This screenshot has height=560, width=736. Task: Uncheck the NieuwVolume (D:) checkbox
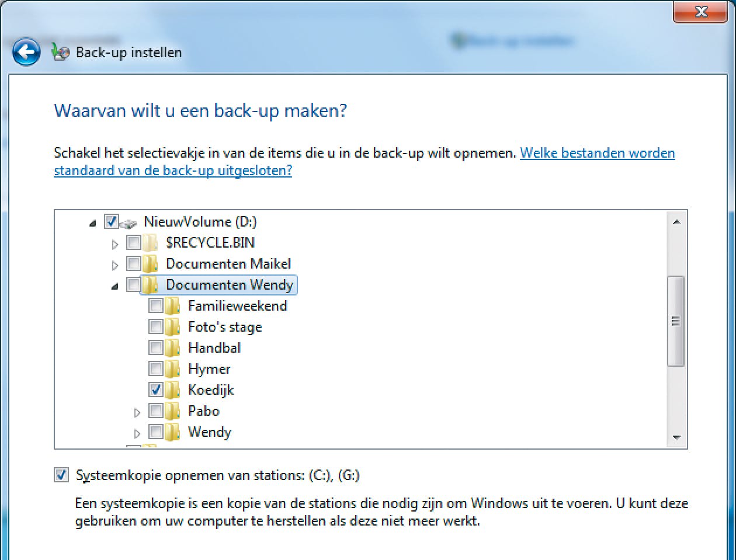click(x=111, y=221)
